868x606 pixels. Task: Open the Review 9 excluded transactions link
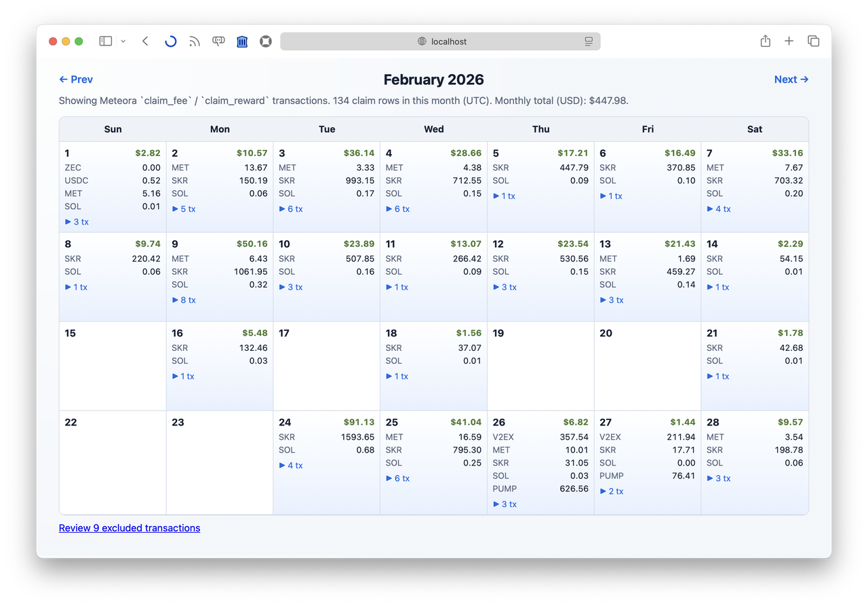(x=130, y=528)
